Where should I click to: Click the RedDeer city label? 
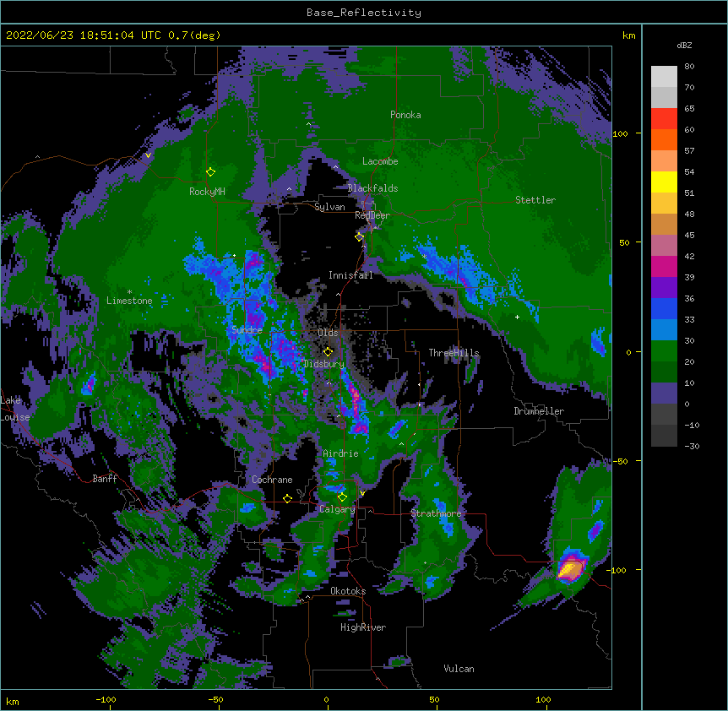click(372, 215)
